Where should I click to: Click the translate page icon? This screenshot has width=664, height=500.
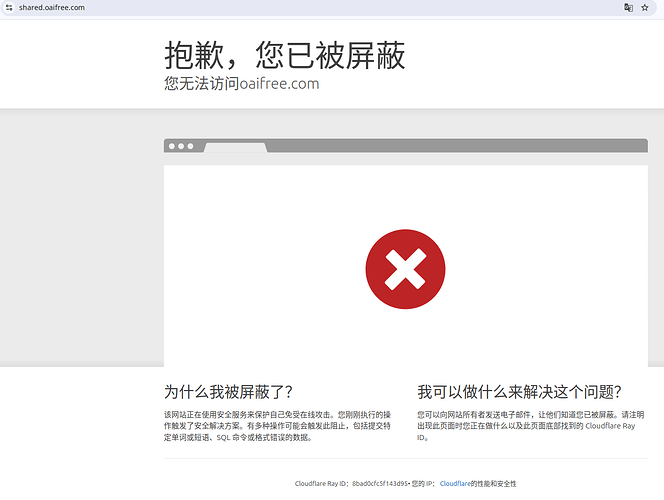pos(628,8)
